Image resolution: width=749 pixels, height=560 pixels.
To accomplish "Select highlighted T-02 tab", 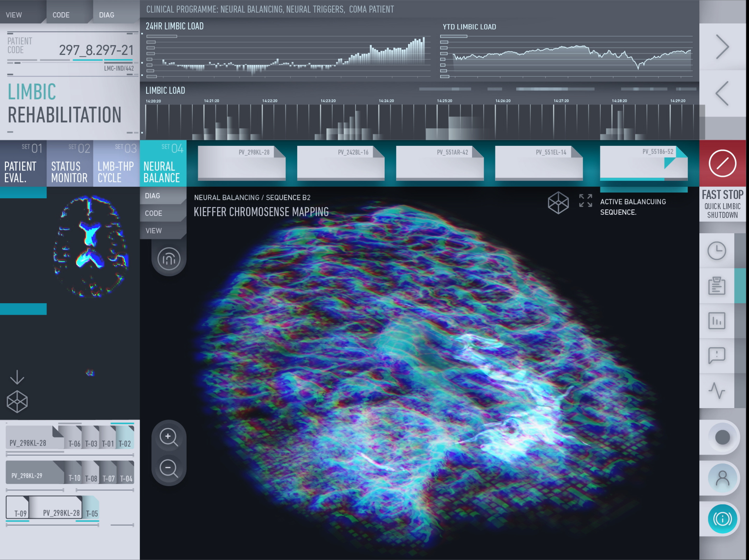I will coord(125,437).
